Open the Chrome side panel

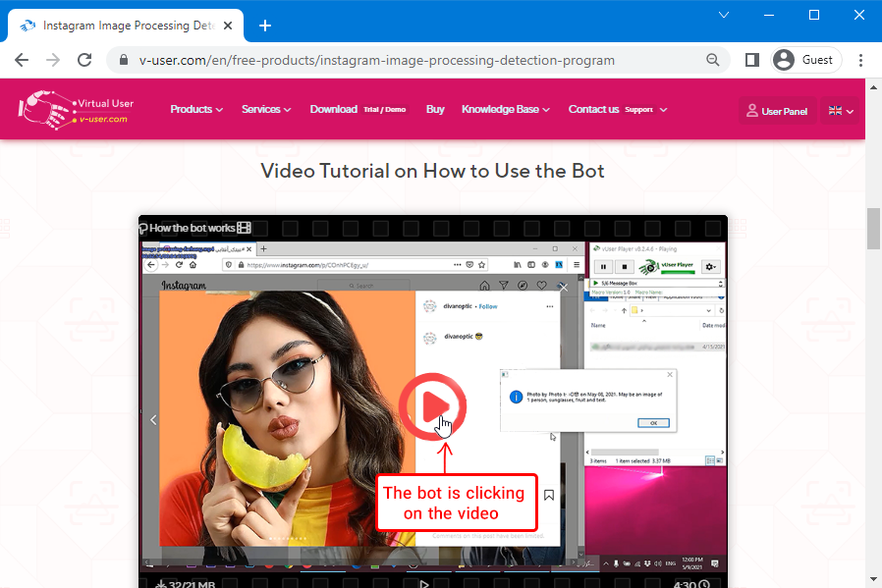click(x=752, y=60)
